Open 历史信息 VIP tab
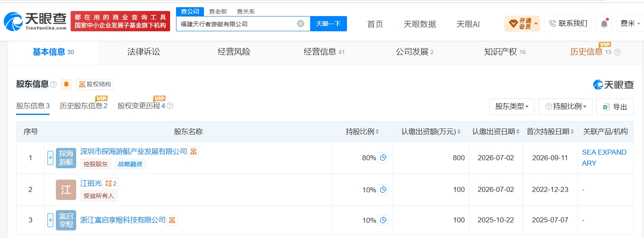Viewport: 644px width, 238px height. click(x=592, y=52)
